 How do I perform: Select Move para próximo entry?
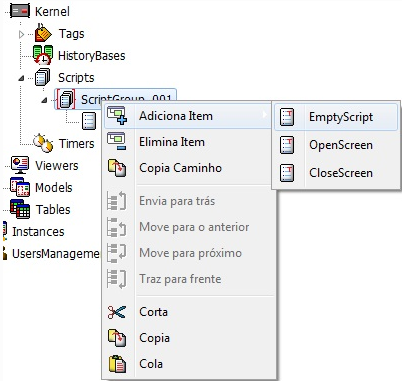(189, 253)
